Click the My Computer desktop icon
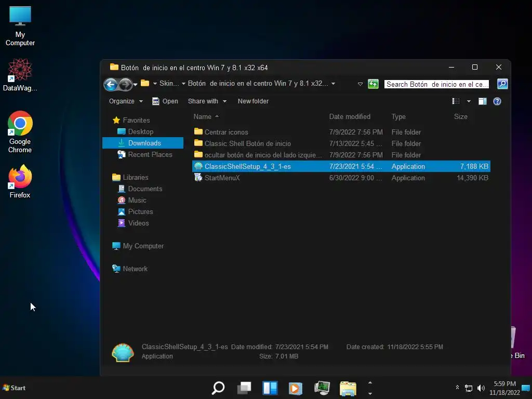This screenshot has height=399, width=532. (x=20, y=26)
